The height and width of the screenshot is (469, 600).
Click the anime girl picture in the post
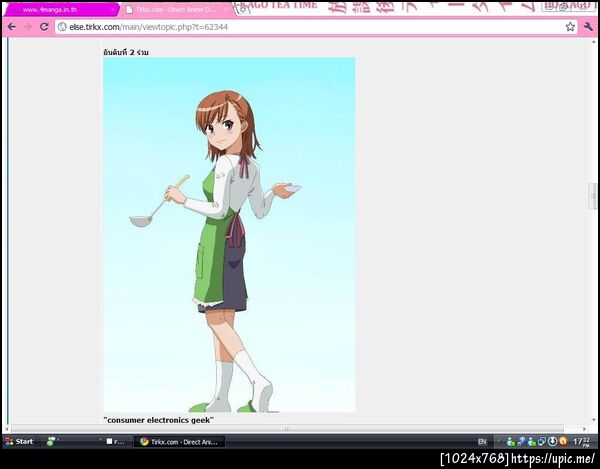pyautogui.click(x=229, y=235)
